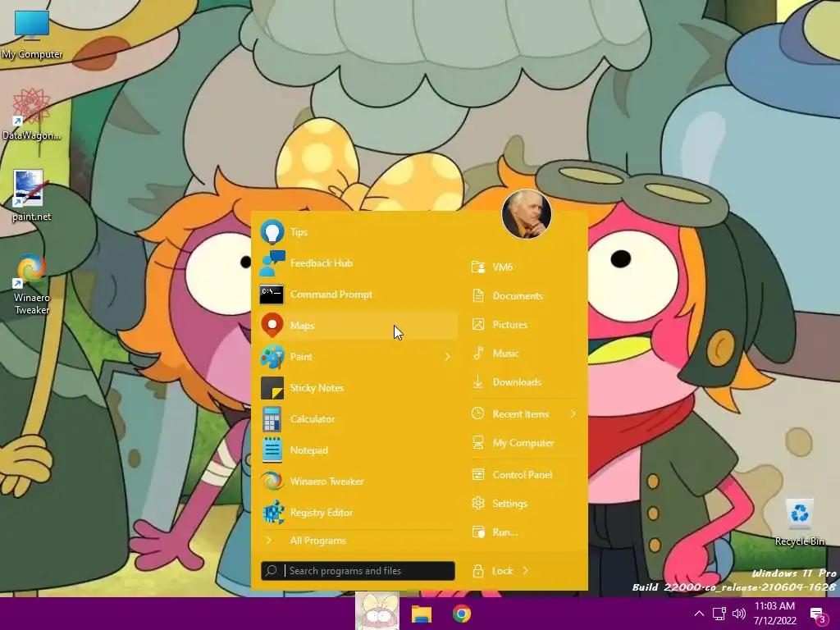Open the Settings link label
Viewport: 840px width, 630px height.
point(510,504)
